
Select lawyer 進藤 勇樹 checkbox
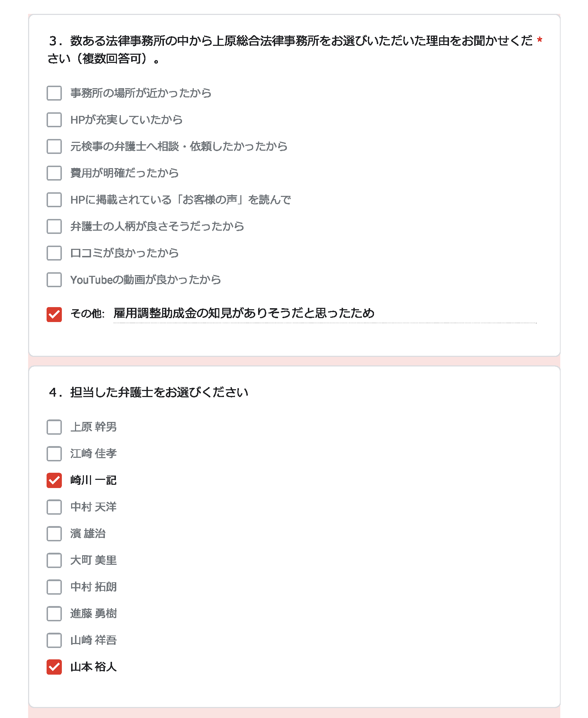click(x=54, y=613)
